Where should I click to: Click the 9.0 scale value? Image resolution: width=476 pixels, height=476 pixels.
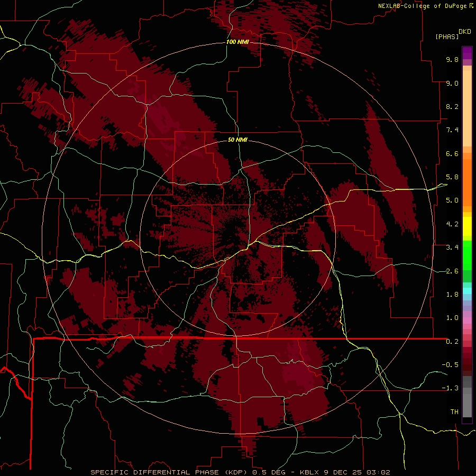coord(452,83)
